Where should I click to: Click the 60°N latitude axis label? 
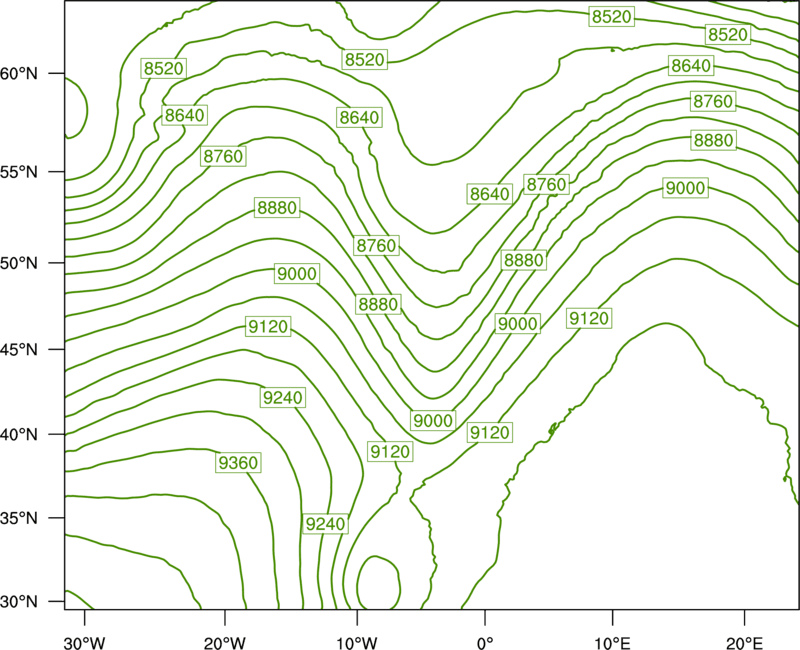pyautogui.click(x=18, y=73)
